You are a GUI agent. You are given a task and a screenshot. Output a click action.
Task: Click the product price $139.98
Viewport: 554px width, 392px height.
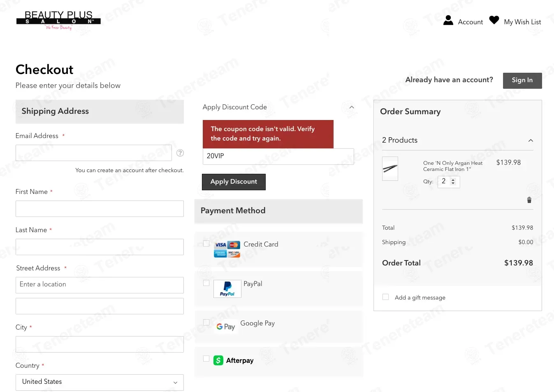tap(508, 163)
